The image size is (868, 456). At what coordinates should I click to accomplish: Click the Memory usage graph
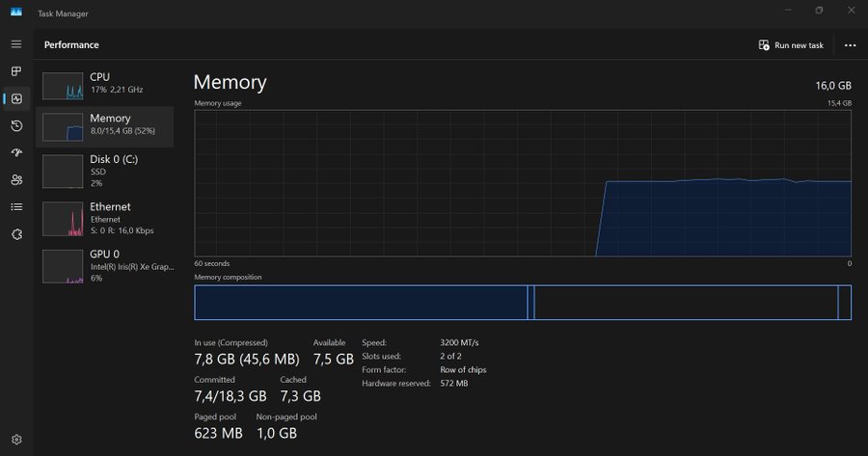[x=523, y=182]
